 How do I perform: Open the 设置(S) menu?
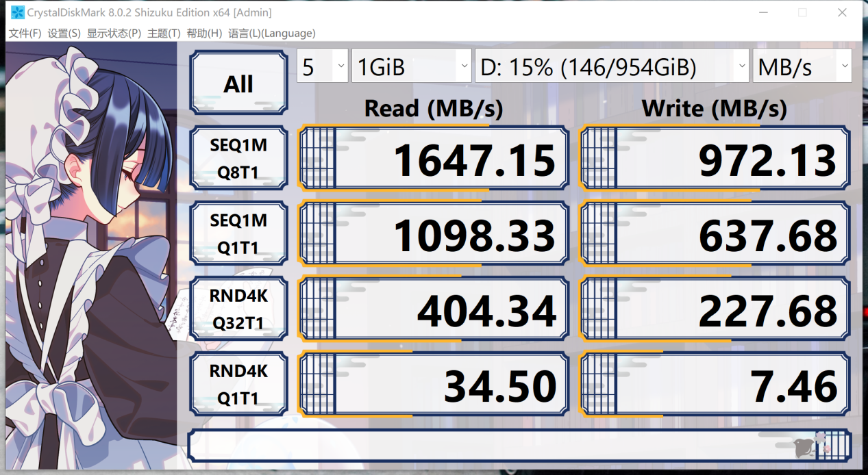[x=64, y=33]
